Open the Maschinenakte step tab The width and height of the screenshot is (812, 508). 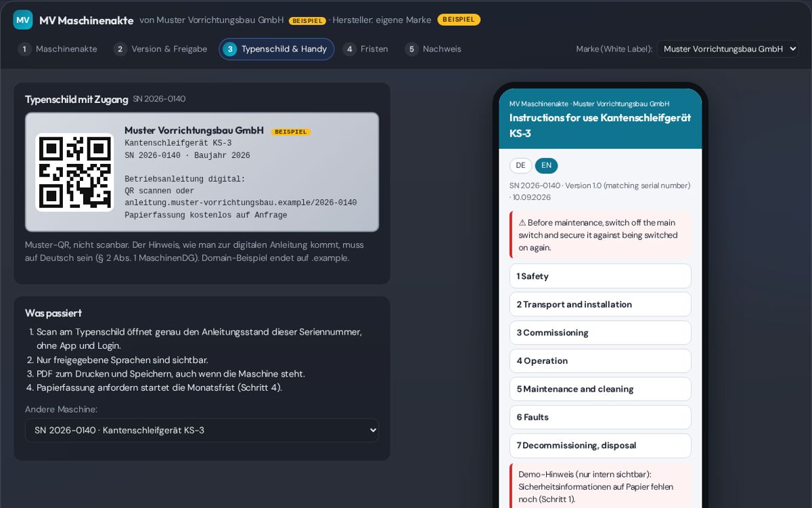(58, 49)
